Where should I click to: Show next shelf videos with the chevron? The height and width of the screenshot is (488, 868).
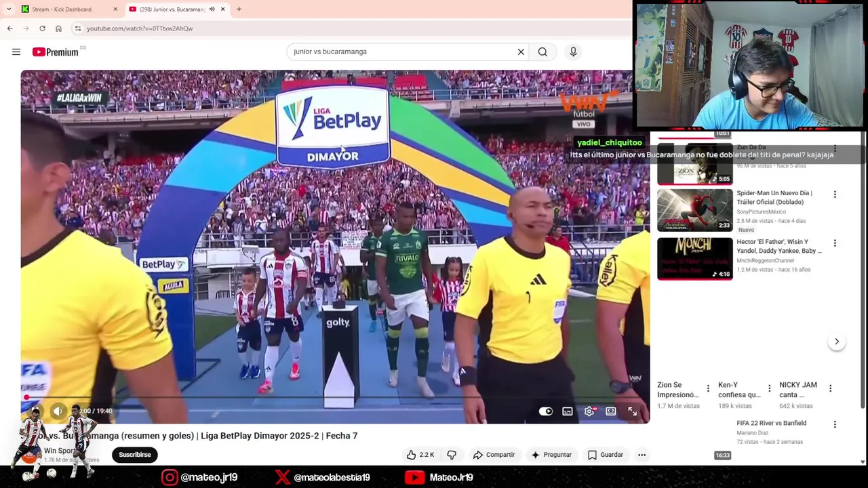pos(837,342)
